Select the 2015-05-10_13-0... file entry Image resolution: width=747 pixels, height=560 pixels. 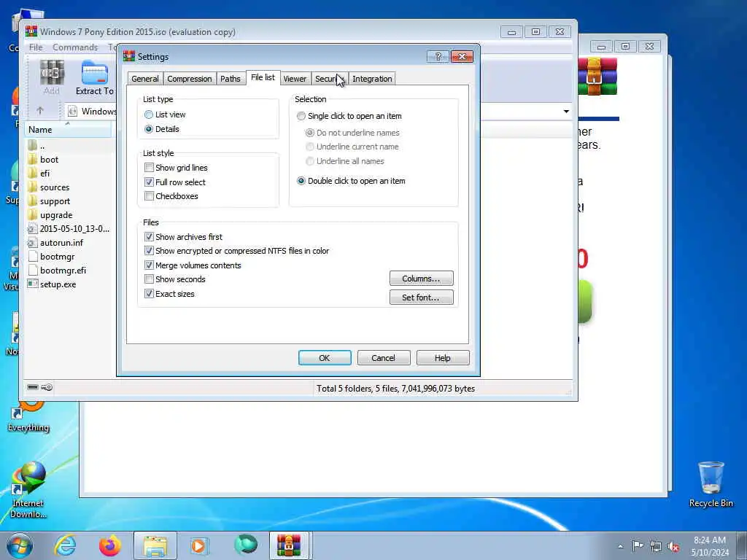(x=69, y=228)
